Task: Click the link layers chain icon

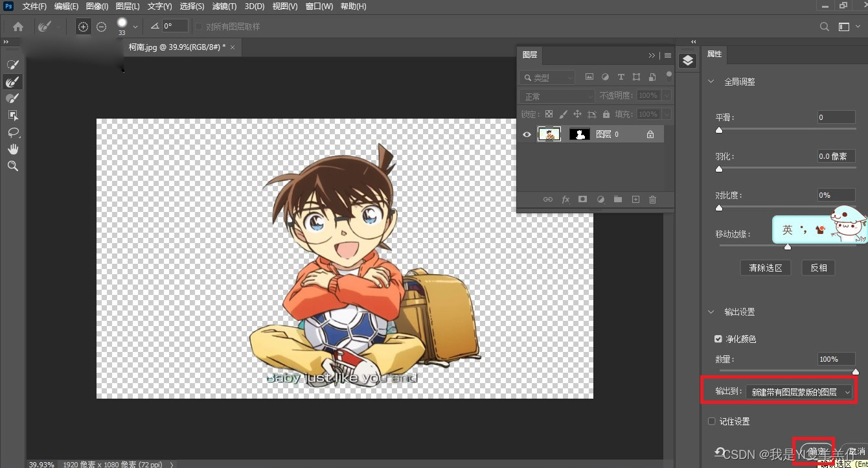Action: click(547, 200)
